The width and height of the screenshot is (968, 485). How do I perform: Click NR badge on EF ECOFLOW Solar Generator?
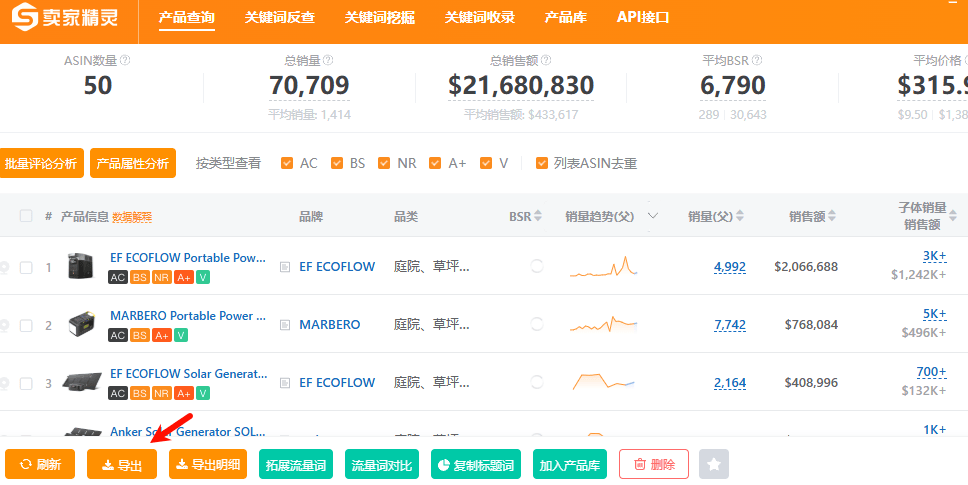(162, 393)
